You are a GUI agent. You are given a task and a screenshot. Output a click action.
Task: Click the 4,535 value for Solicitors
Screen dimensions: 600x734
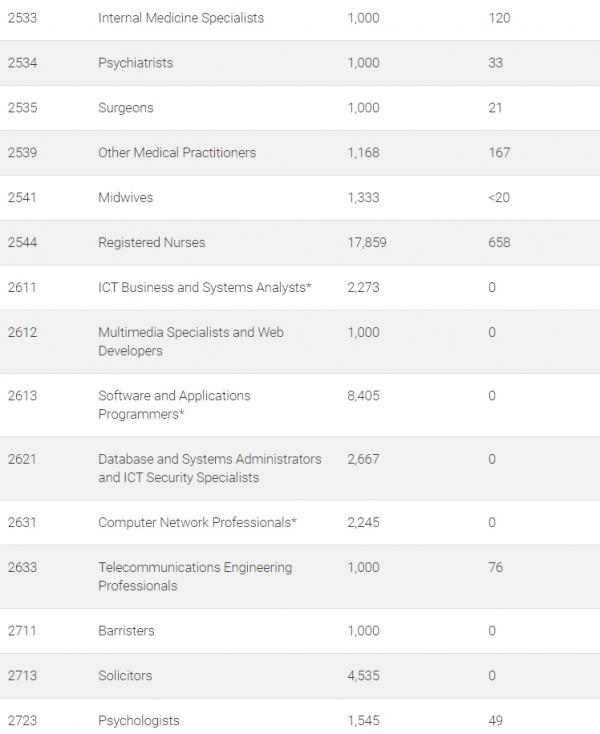click(363, 676)
